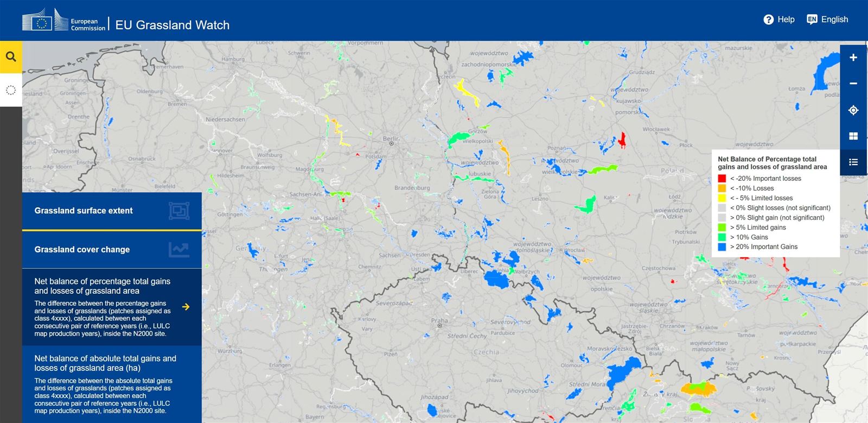This screenshot has height=423, width=868.
Task: Toggle the legend list icon
Action: pyautogui.click(x=853, y=162)
